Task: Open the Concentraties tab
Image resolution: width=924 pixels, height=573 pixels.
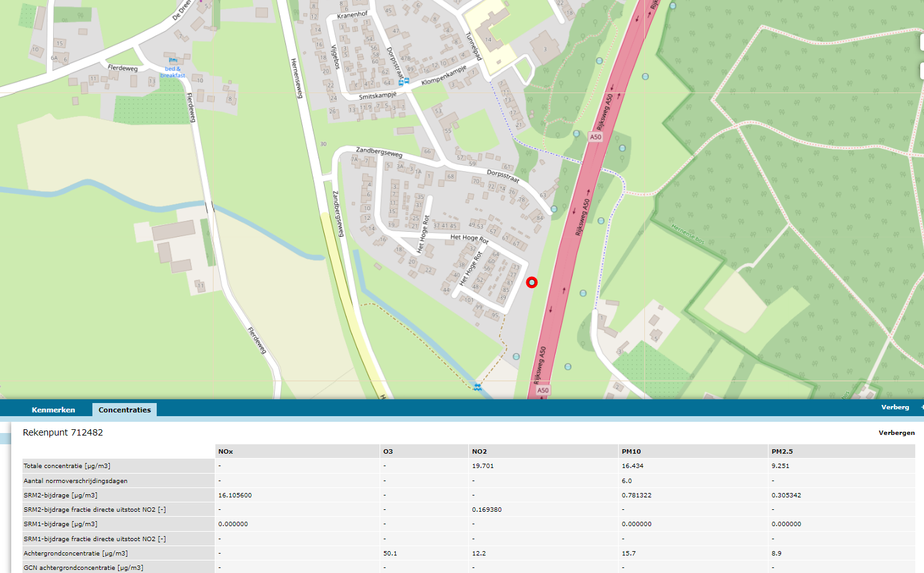Action: pos(124,409)
